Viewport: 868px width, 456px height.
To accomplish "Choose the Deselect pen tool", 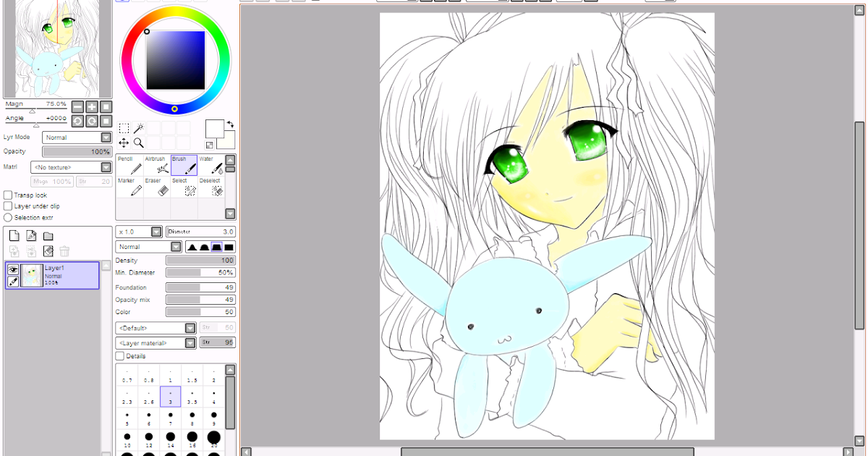I will (210, 187).
